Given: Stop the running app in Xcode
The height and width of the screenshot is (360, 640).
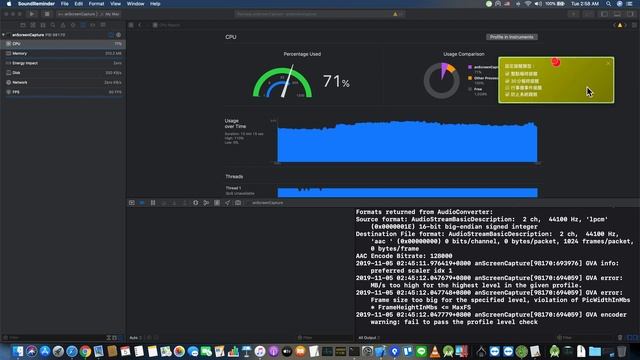Looking at the screenshot, I should point(47,14).
